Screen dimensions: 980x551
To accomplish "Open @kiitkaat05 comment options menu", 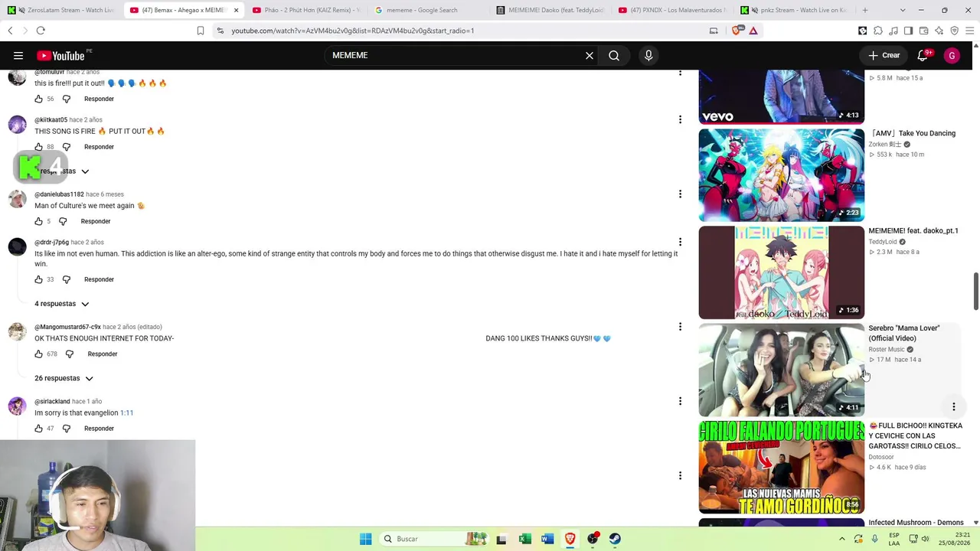I will click(x=680, y=119).
